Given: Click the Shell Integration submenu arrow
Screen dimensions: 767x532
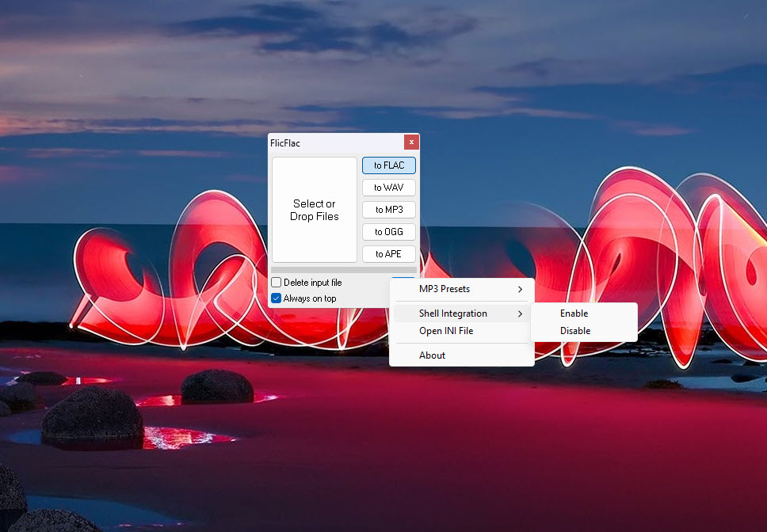Looking at the screenshot, I should 520,313.
